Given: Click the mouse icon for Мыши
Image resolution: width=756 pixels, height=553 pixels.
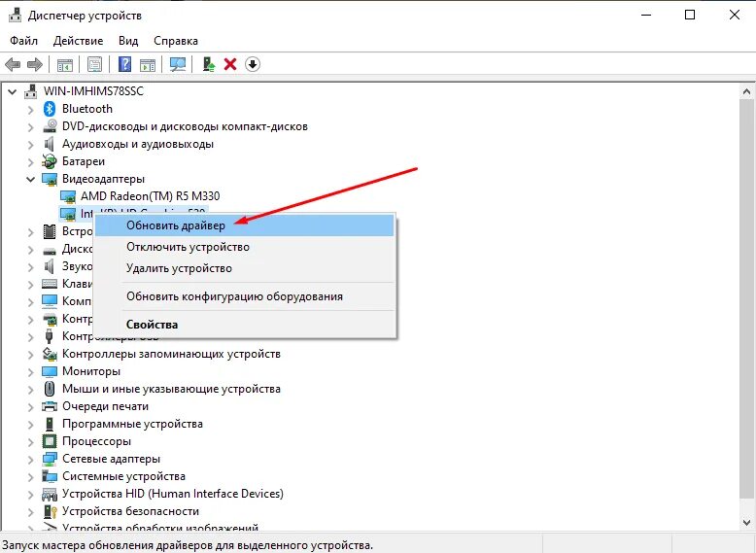Looking at the screenshot, I should click(x=50, y=389).
